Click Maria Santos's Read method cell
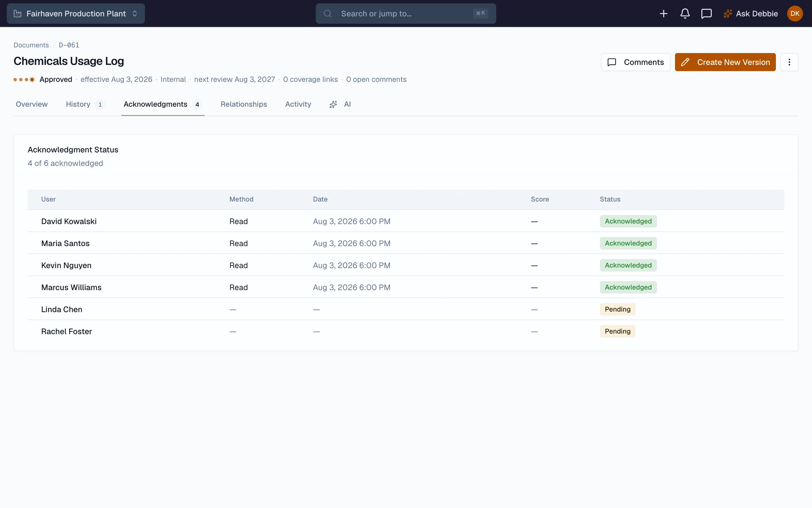This screenshot has height=508, width=812. pos(239,243)
